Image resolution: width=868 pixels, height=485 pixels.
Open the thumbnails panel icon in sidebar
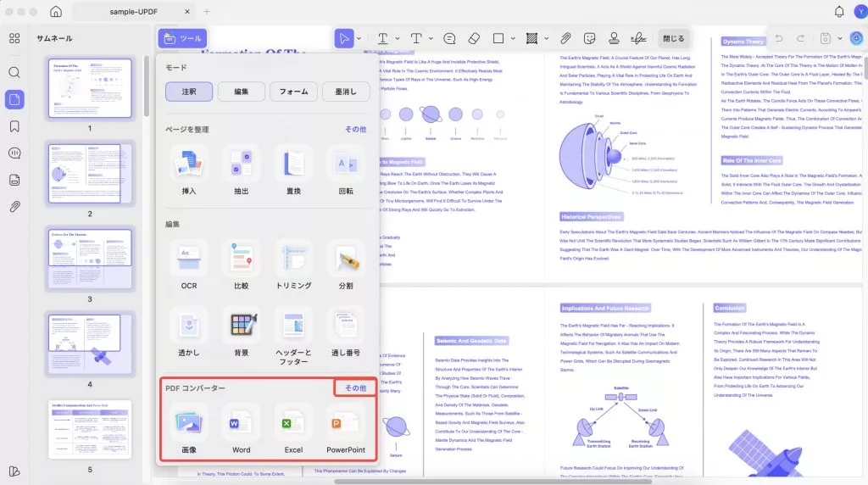[x=14, y=99]
